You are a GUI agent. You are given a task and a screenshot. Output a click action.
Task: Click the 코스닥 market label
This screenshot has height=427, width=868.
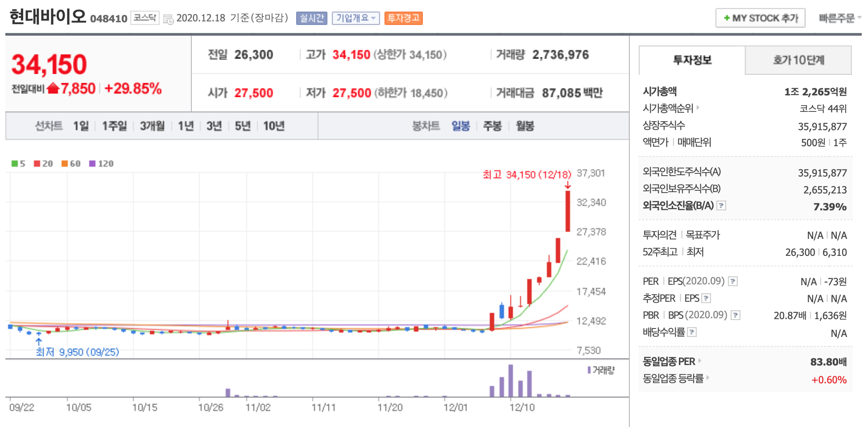tap(145, 18)
